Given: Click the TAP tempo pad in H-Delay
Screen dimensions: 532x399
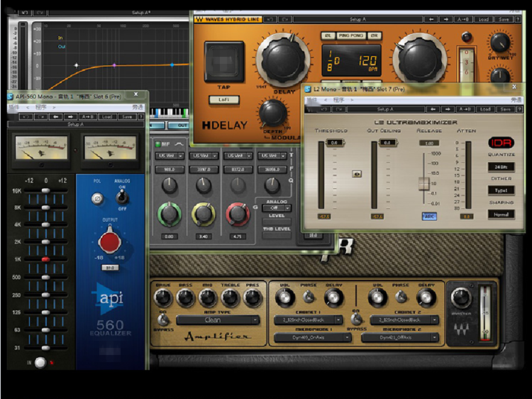Looking at the screenshot, I should tap(224, 62).
